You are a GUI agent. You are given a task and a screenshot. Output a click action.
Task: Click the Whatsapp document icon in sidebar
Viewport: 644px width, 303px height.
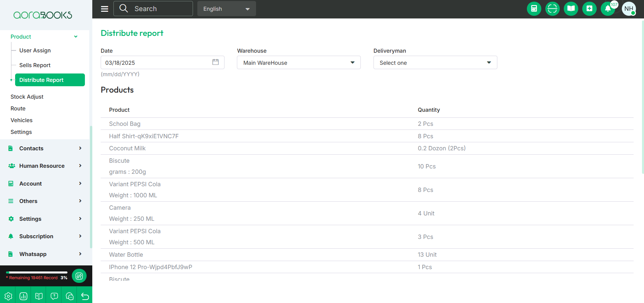click(11, 254)
